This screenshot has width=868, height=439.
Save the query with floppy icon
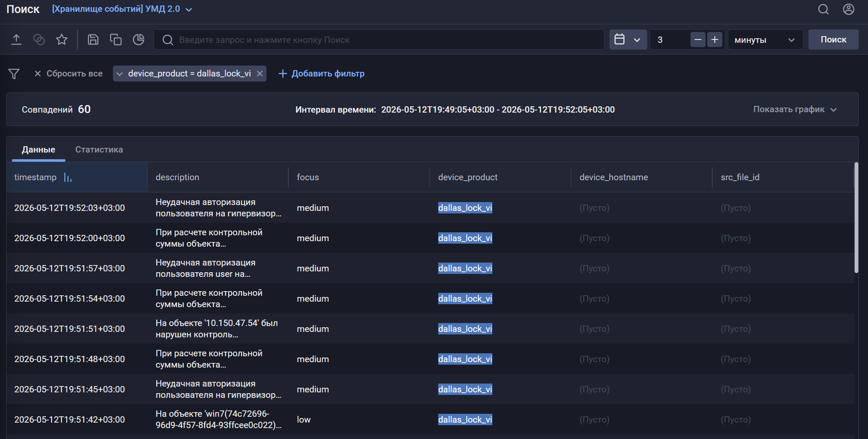click(x=93, y=39)
